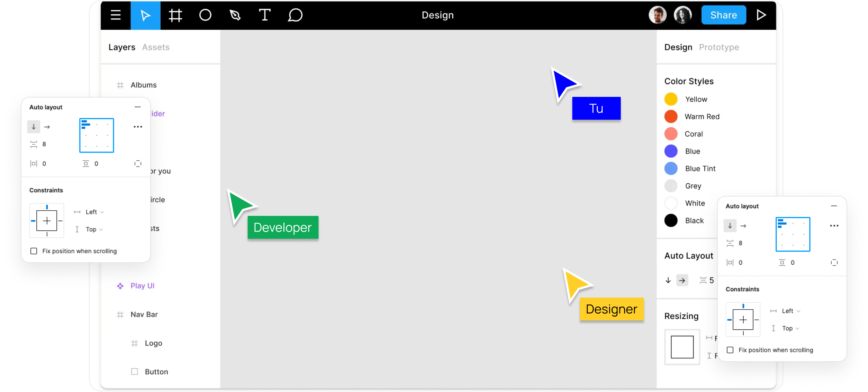Click the Play UI component icon
This screenshot has height=392, width=868.
(x=120, y=286)
